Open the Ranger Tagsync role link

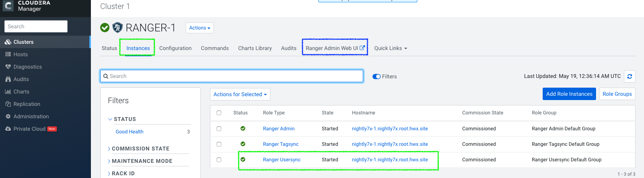tap(281, 144)
